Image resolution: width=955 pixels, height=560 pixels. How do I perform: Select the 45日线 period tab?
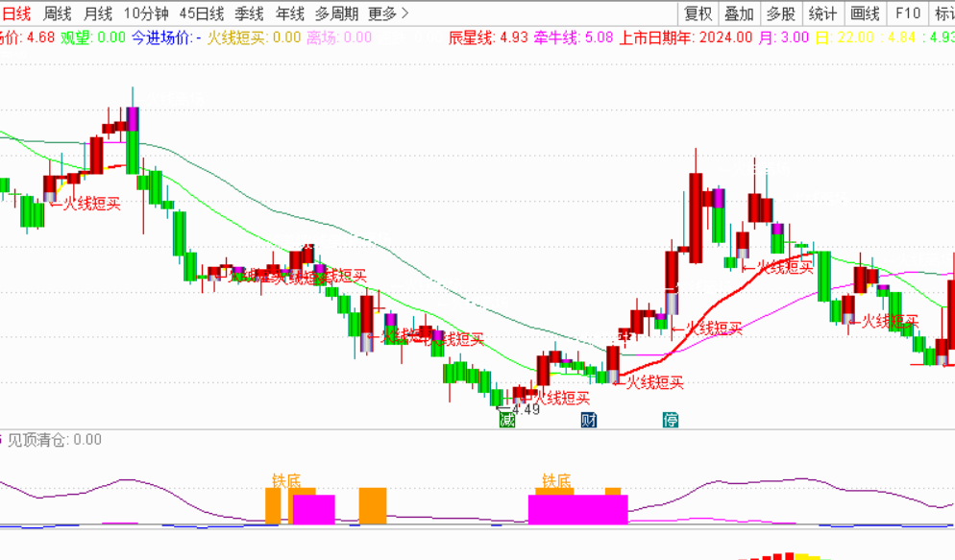click(202, 13)
